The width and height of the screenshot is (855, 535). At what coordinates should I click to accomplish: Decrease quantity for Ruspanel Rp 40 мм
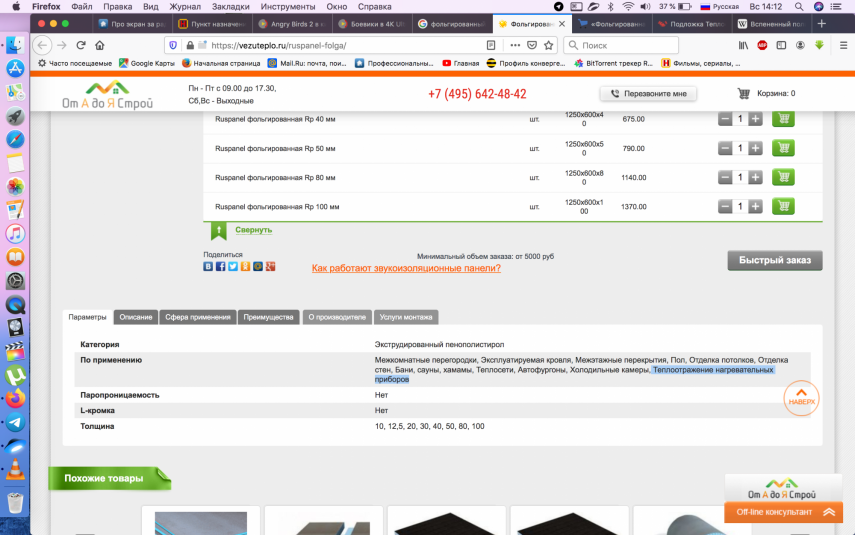click(725, 119)
